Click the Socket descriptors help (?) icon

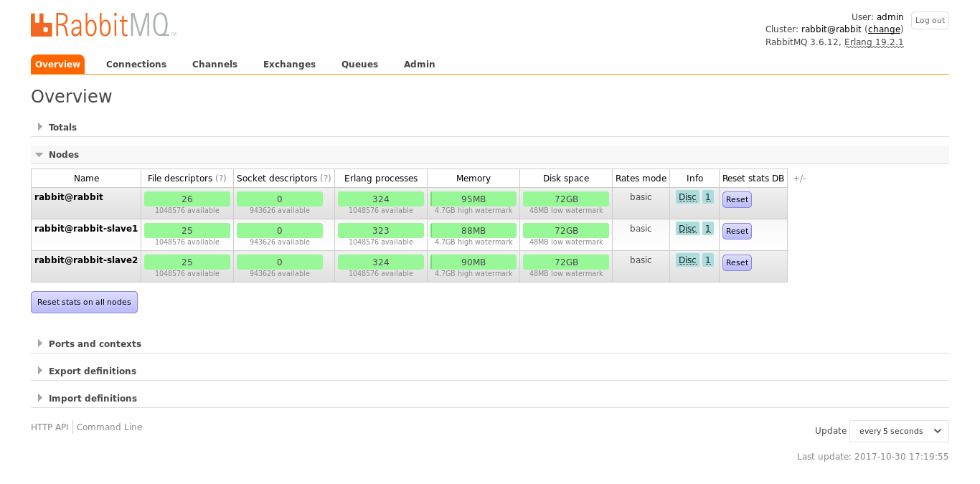pos(326,179)
